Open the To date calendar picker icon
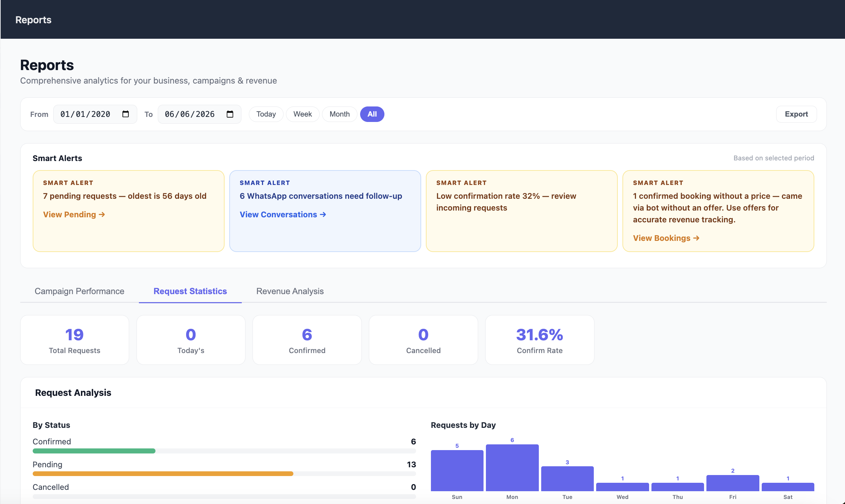 point(230,114)
